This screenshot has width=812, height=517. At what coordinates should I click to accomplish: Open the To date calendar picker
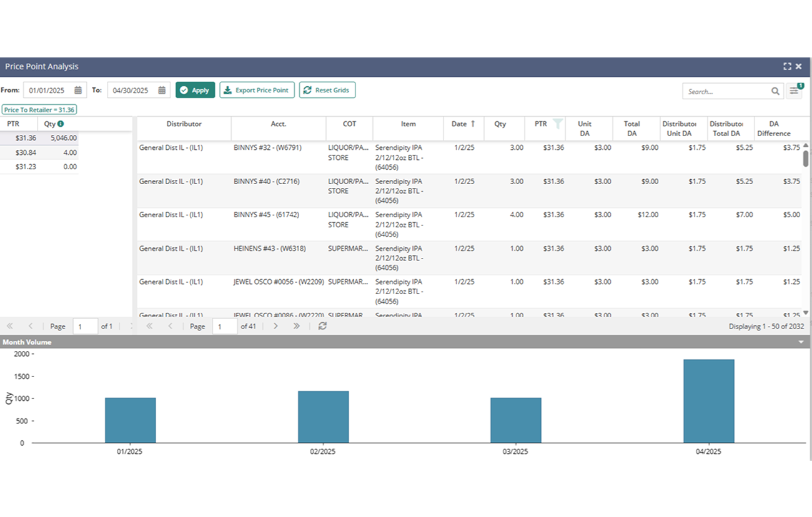(162, 91)
